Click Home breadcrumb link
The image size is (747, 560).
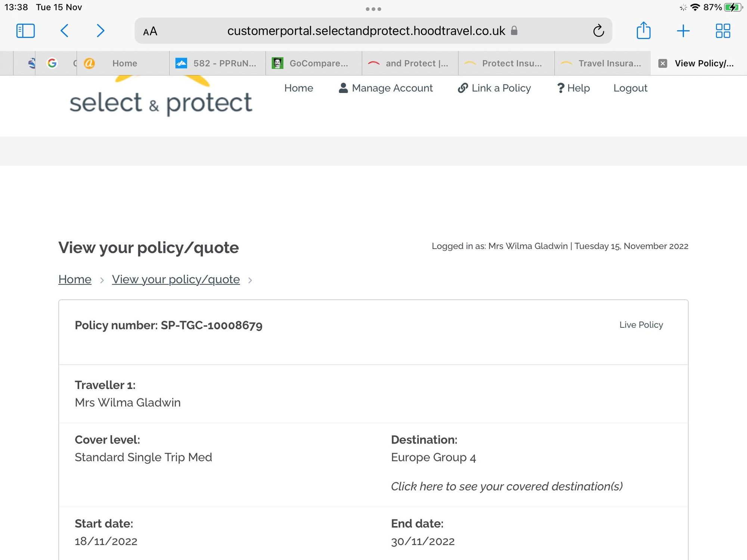pos(75,279)
